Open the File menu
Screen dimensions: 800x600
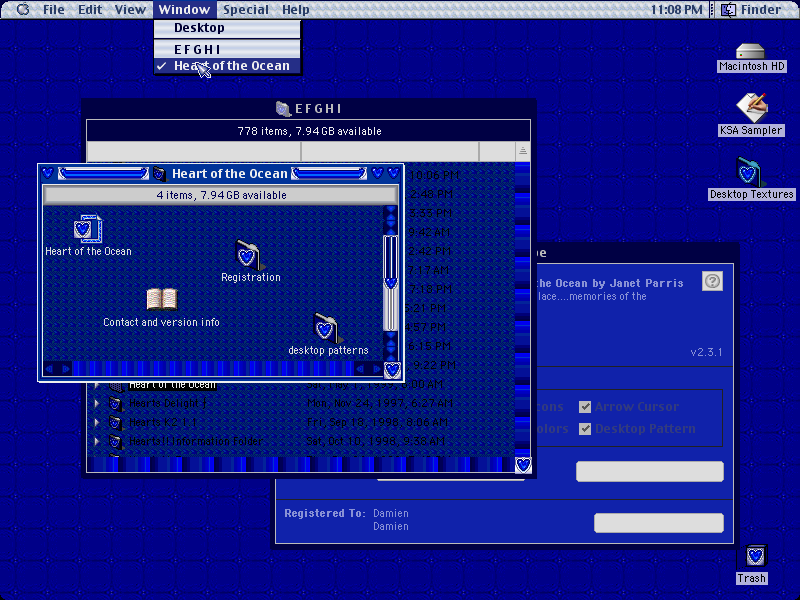54,9
